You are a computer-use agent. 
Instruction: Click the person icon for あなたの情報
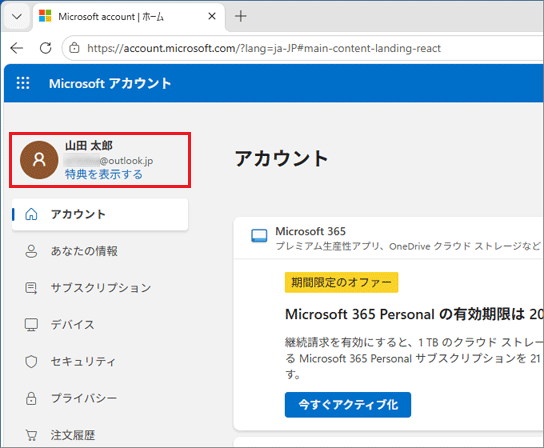click(31, 251)
